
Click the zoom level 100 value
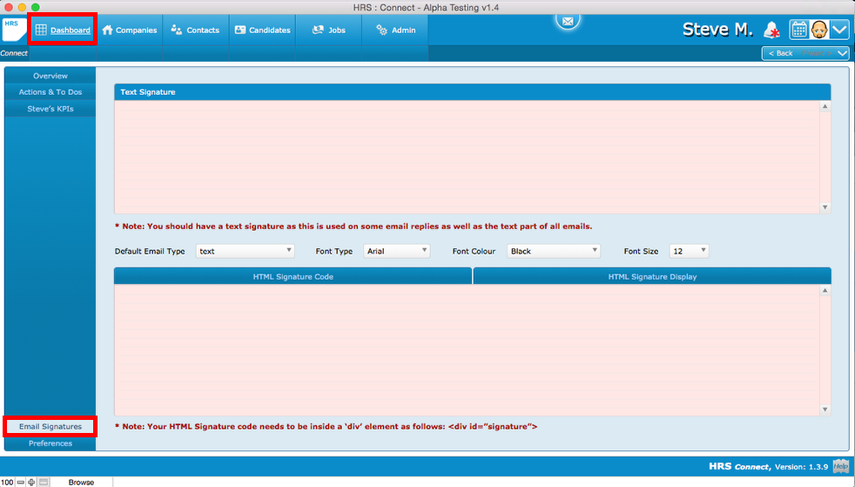pos(7,482)
